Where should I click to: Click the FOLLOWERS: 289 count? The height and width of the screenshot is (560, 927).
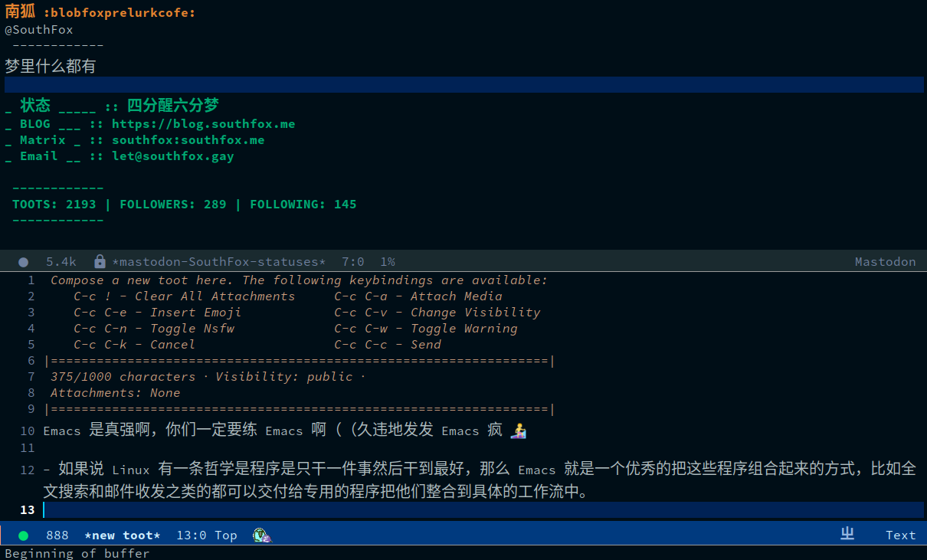tap(172, 205)
